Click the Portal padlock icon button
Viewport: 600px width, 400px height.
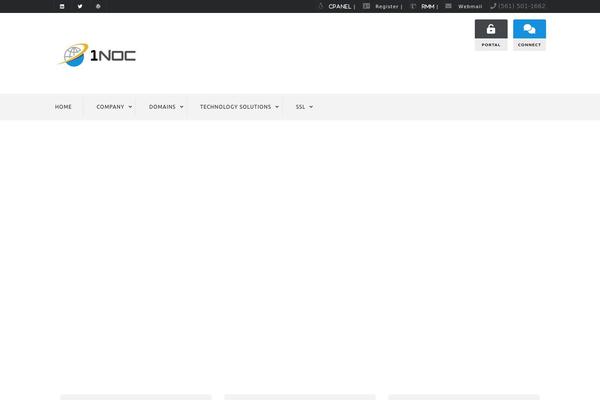pos(491,29)
